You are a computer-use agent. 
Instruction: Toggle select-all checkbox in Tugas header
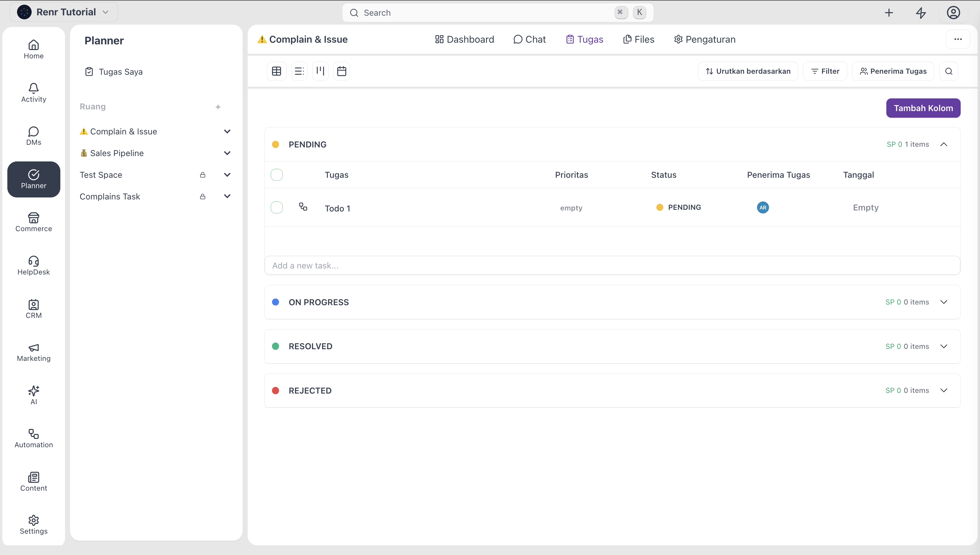click(277, 175)
